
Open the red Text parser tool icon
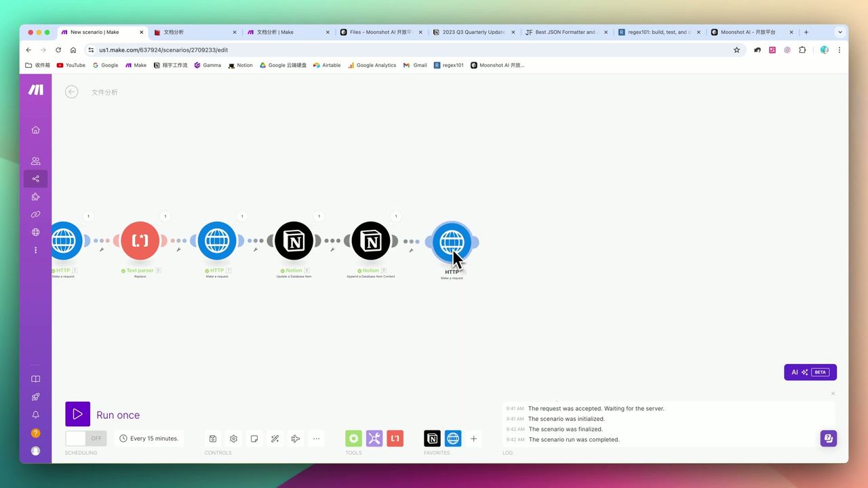pos(395,439)
